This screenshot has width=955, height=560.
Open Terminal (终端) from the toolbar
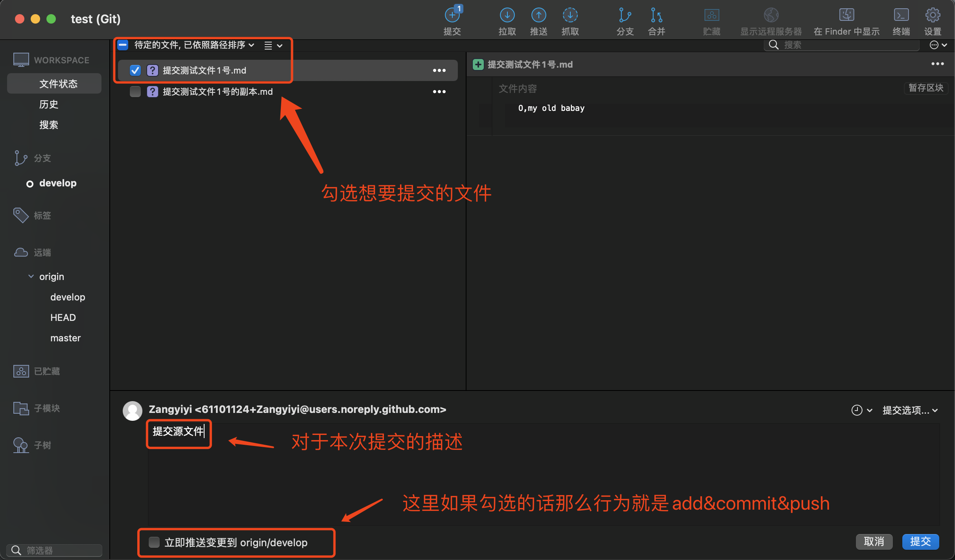tap(901, 16)
